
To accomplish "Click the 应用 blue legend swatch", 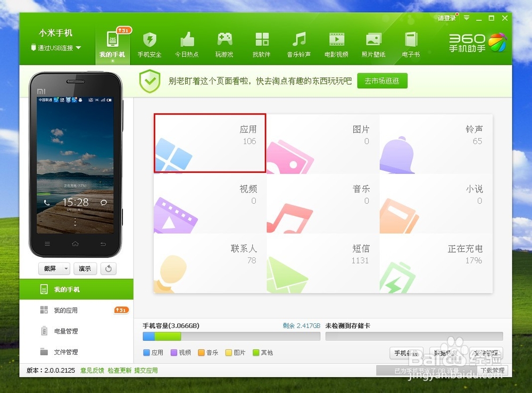I will point(147,353).
